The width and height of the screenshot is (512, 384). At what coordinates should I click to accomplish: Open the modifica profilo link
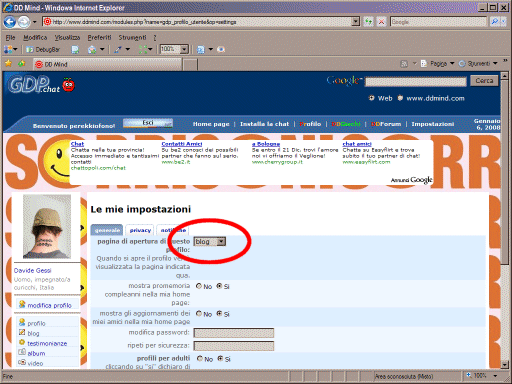click(x=49, y=305)
